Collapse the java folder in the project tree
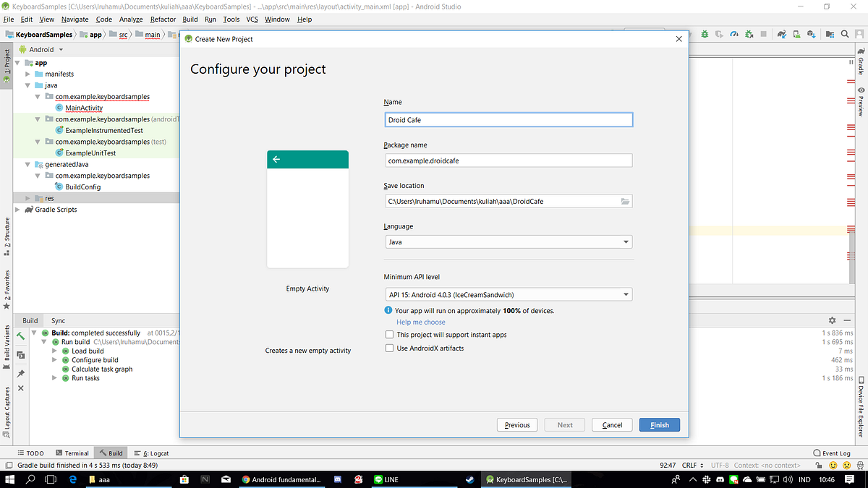Viewport: 868px width, 488px height. coord(27,85)
